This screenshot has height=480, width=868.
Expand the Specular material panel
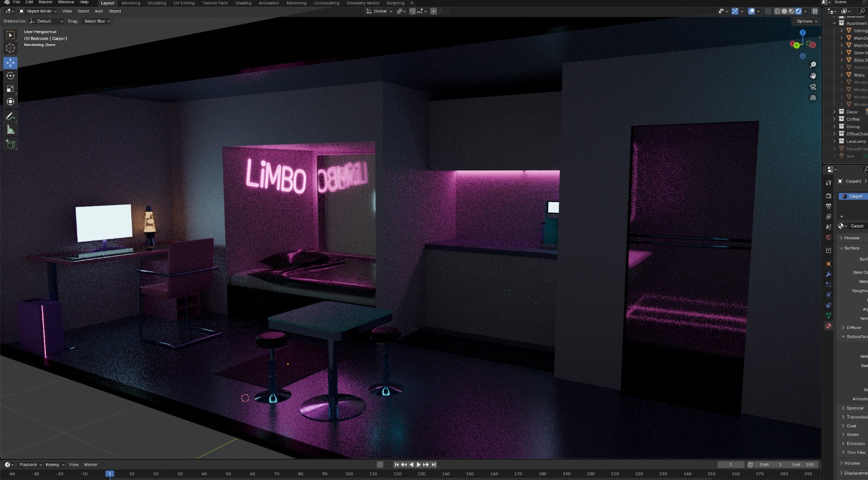pyautogui.click(x=843, y=408)
